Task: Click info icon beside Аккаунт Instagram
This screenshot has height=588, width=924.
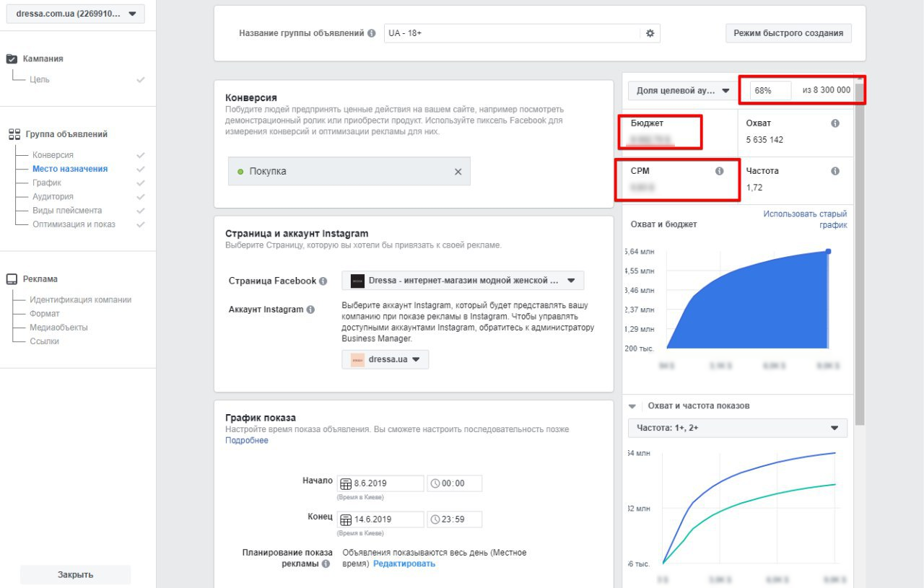Action: [x=310, y=310]
